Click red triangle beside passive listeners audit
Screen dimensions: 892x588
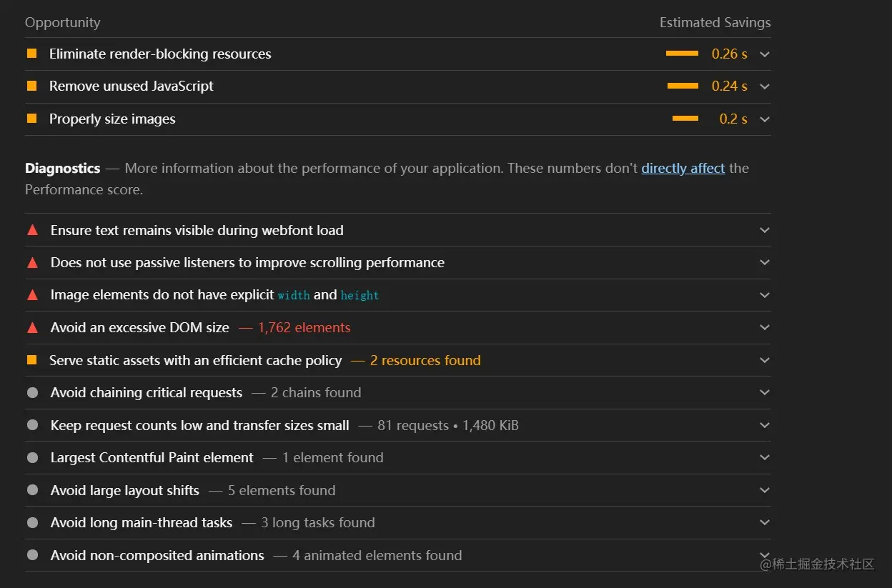tap(32, 263)
